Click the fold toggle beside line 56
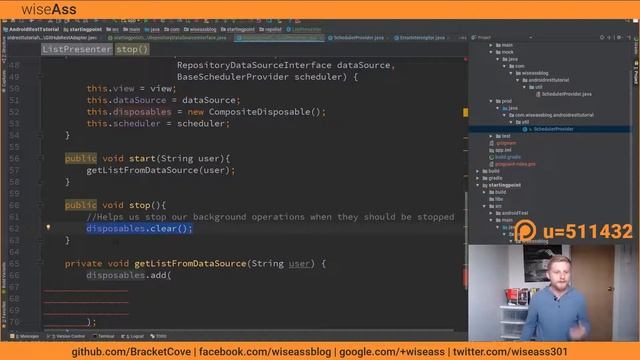The image size is (640, 360). [x=40, y=158]
